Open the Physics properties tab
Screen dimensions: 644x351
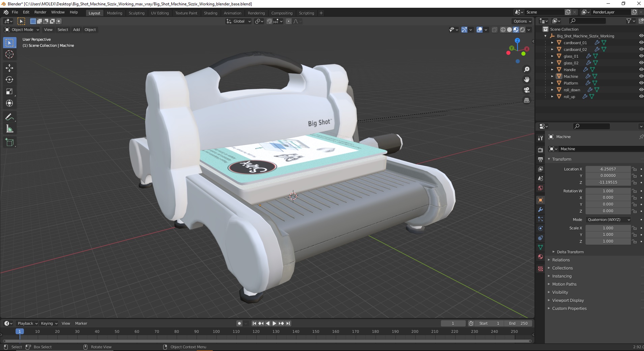point(540,228)
